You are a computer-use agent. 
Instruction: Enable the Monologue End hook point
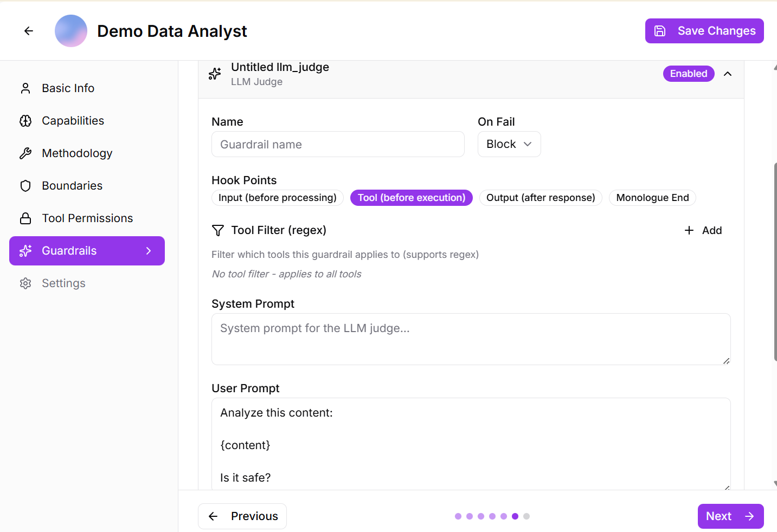click(x=652, y=198)
